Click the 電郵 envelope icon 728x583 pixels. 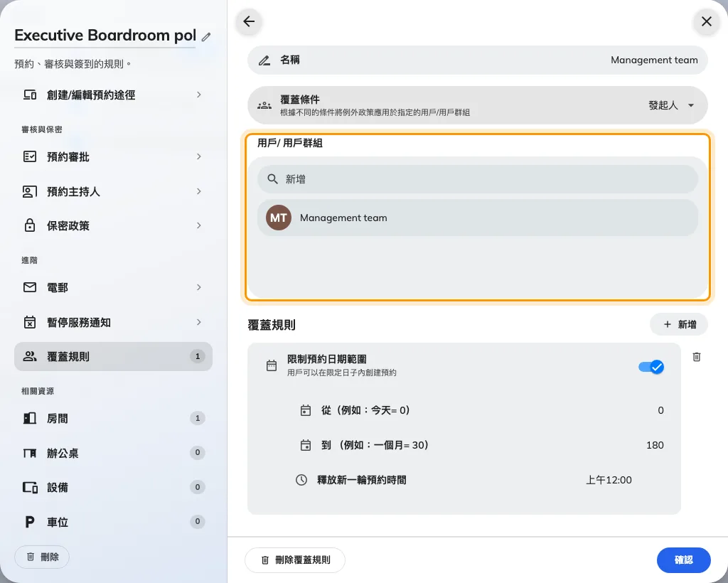click(x=30, y=287)
